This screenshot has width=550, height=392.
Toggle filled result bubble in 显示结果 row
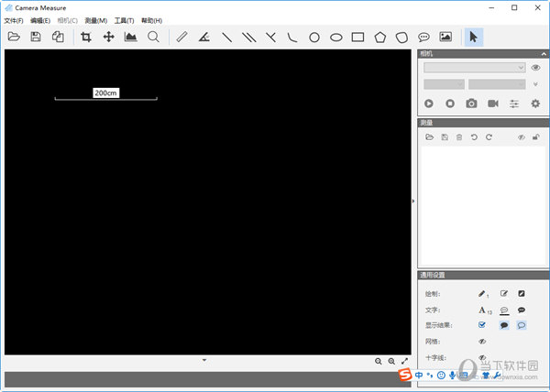coord(504,325)
